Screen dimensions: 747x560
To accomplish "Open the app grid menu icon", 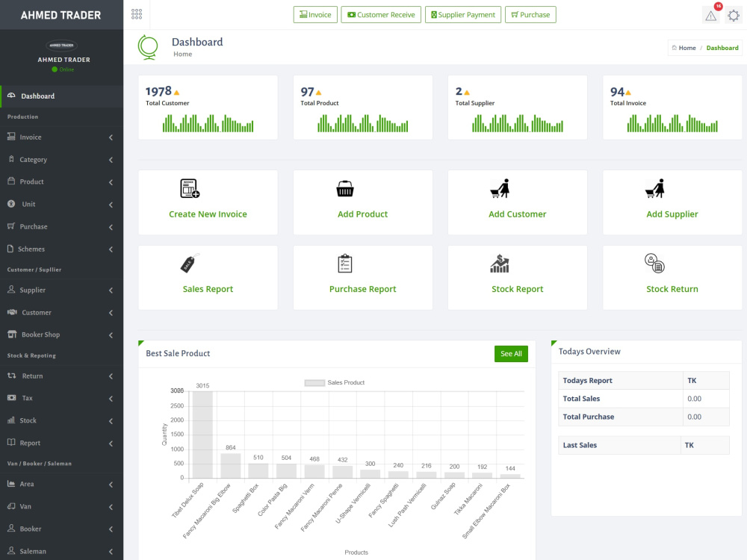I will click(x=137, y=14).
